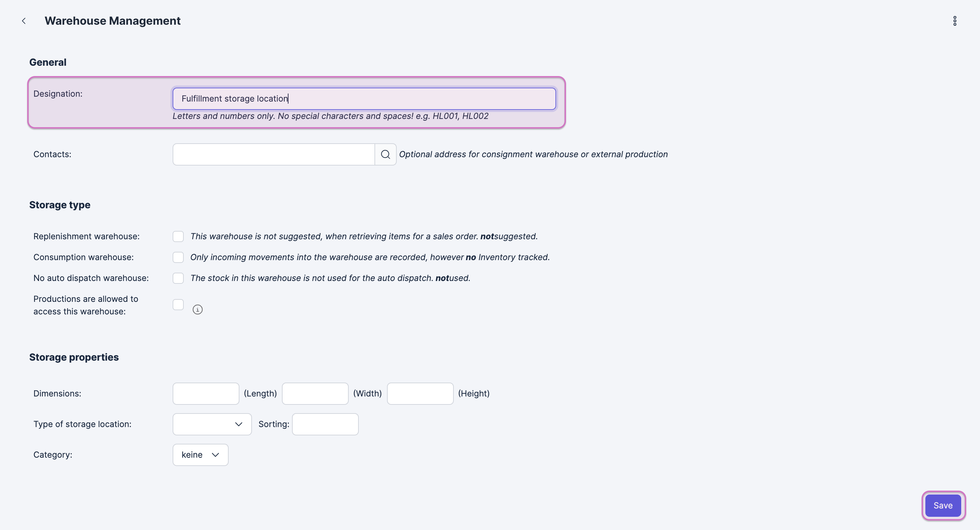980x530 pixels.
Task: Open the Type of storage location dropdown
Action: [x=212, y=424]
